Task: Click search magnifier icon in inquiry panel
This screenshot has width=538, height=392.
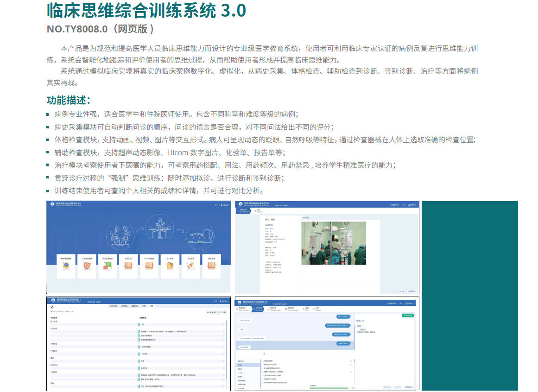Action: (x=263, y=354)
